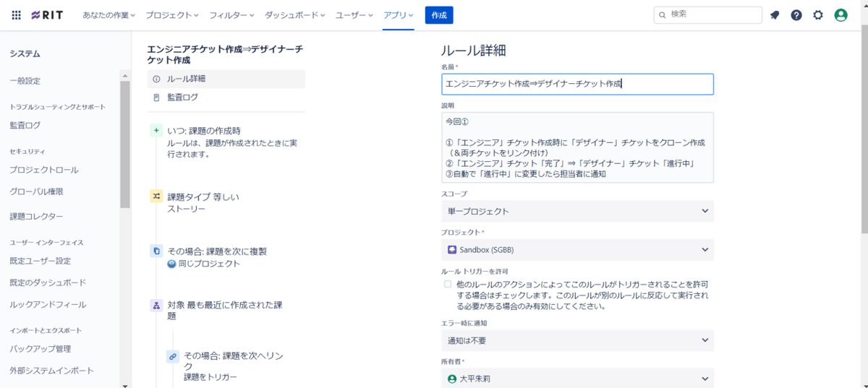Open the help question mark icon
The image size is (868, 388).
click(x=796, y=15)
